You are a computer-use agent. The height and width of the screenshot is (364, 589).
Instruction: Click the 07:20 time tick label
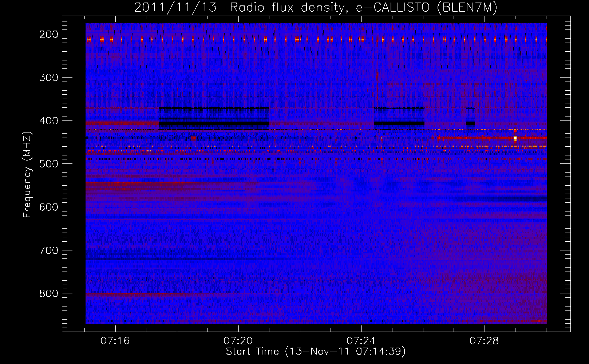pos(238,341)
